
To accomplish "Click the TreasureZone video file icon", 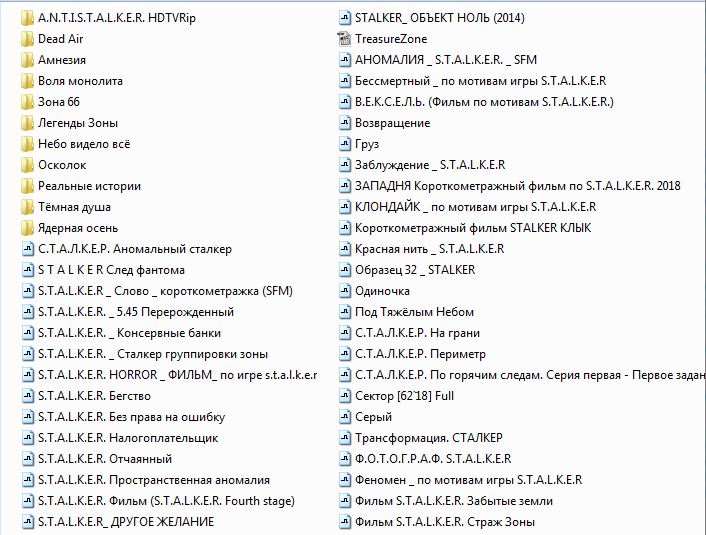I will tap(344, 39).
